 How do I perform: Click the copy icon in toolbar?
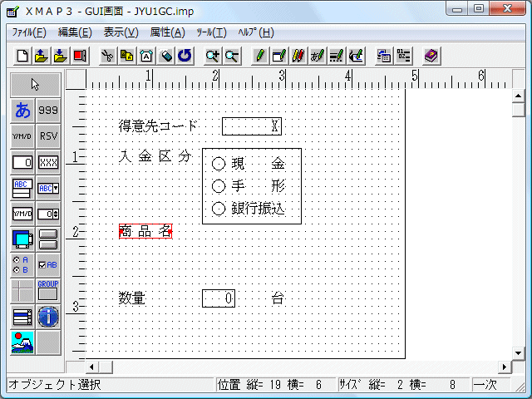[127, 56]
